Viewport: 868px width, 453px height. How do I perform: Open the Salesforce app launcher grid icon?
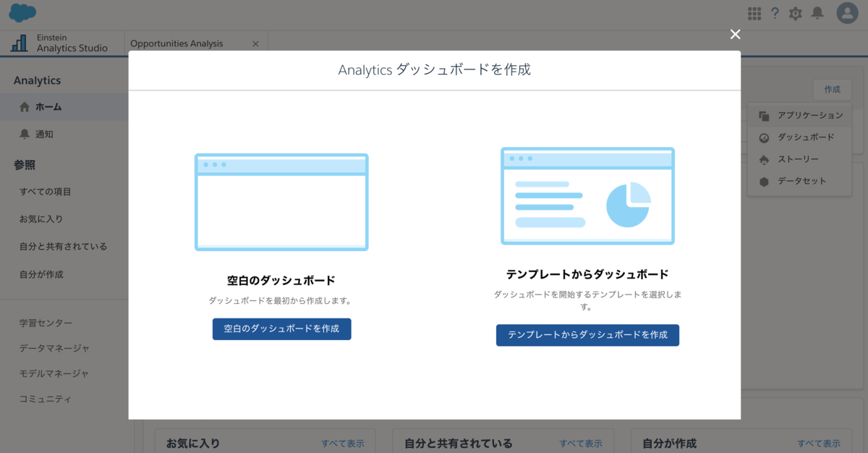[753, 13]
